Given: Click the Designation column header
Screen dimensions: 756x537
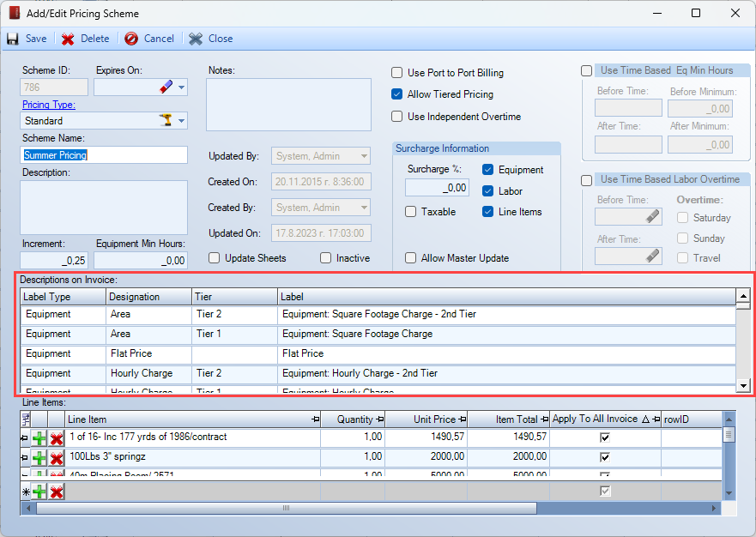Looking at the screenshot, I should (149, 297).
